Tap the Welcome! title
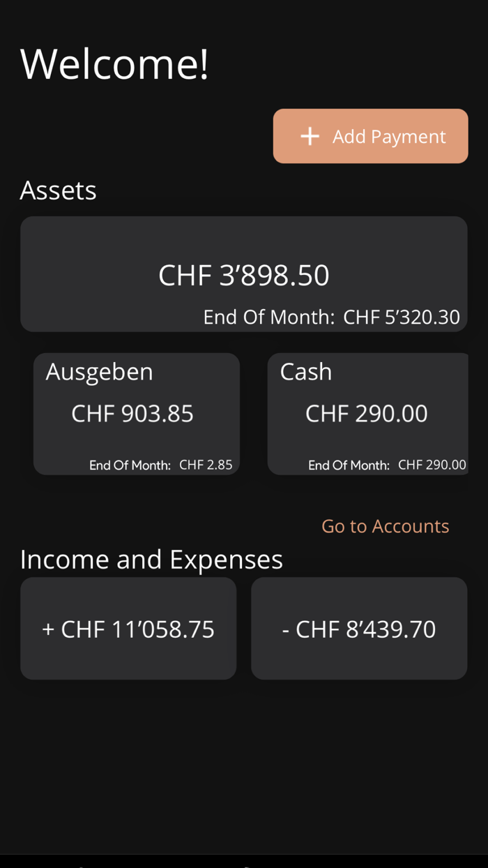Image resolution: width=488 pixels, height=868 pixels. pos(114,63)
